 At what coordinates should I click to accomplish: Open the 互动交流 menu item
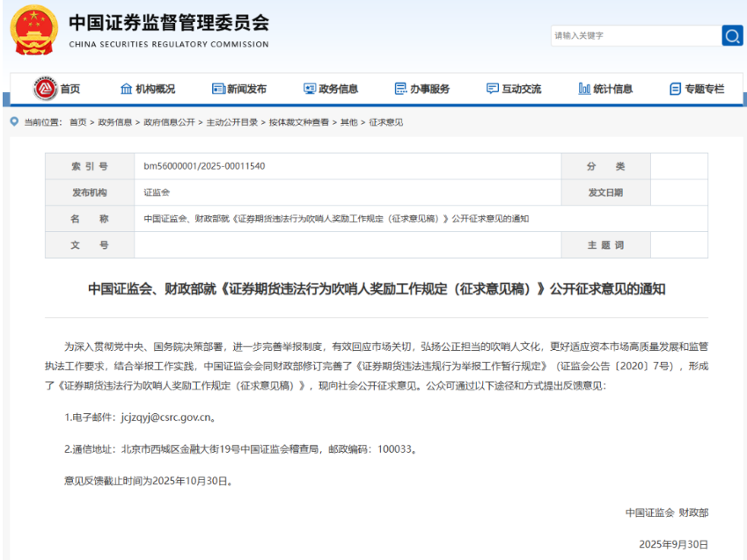(x=521, y=89)
